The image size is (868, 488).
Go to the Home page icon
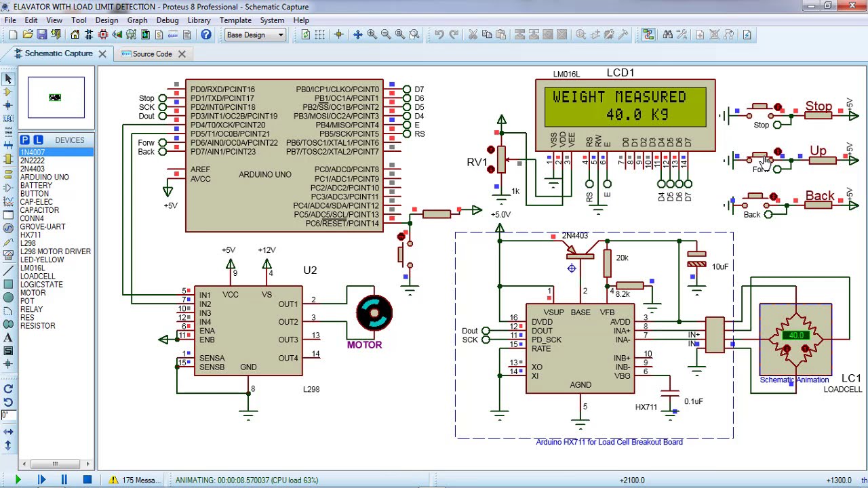tap(75, 35)
